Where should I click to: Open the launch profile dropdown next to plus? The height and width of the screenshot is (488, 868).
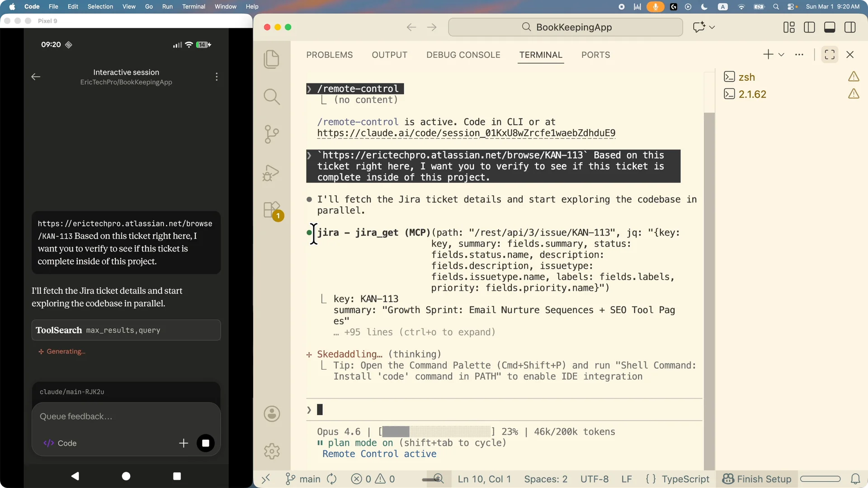coord(781,55)
